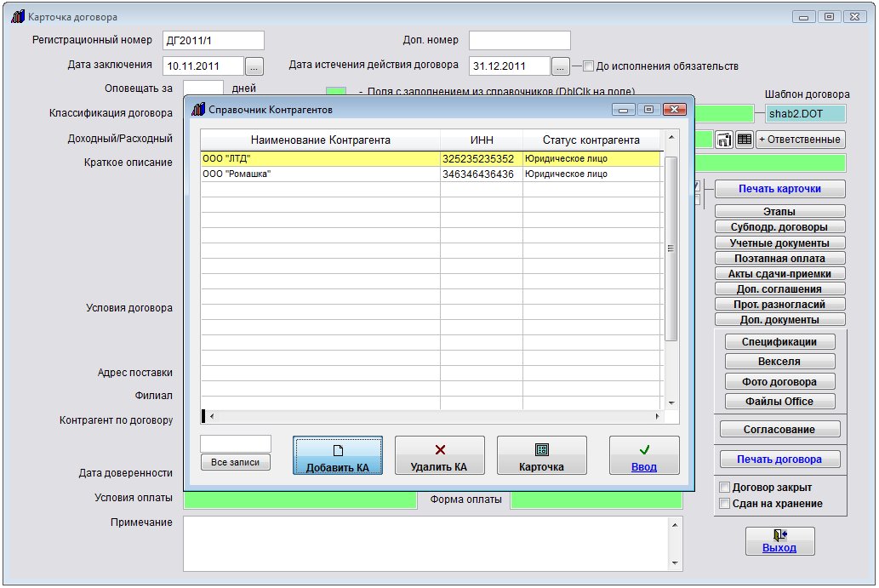Image resolution: width=879 pixels, height=588 pixels.
Task: Open the Карточка of selected contractor
Action: 541,455
